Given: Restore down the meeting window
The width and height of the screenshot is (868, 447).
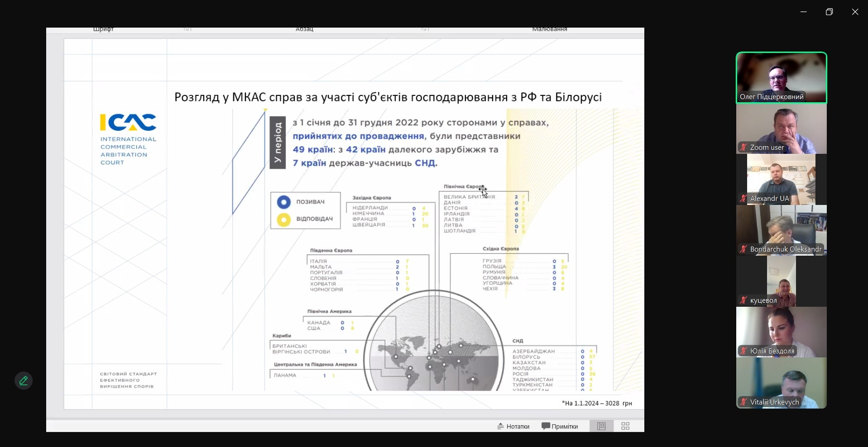Looking at the screenshot, I should tap(829, 12).
